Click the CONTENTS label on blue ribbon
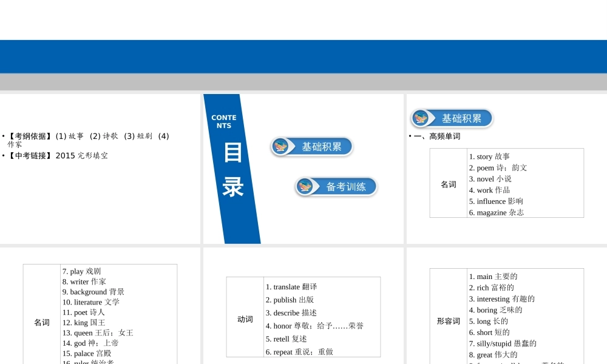This screenshot has height=364, width=607. point(224,121)
